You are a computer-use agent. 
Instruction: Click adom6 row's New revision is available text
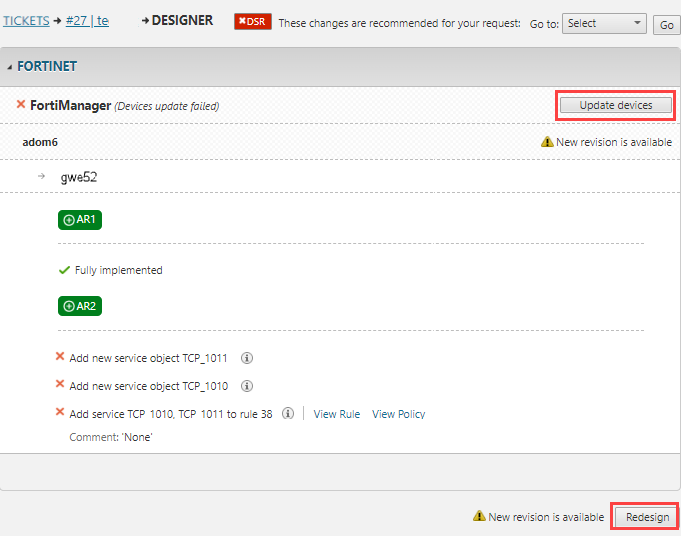click(x=614, y=142)
